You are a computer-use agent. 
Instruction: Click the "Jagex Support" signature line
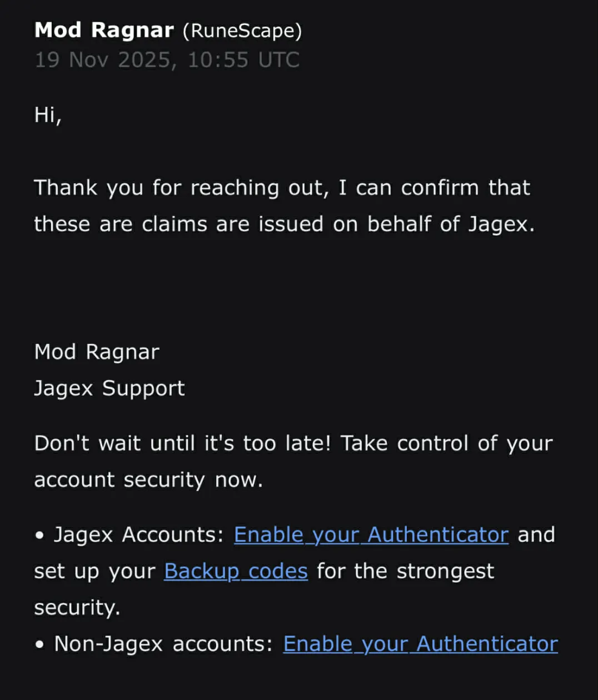pyautogui.click(x=109, y=388)
